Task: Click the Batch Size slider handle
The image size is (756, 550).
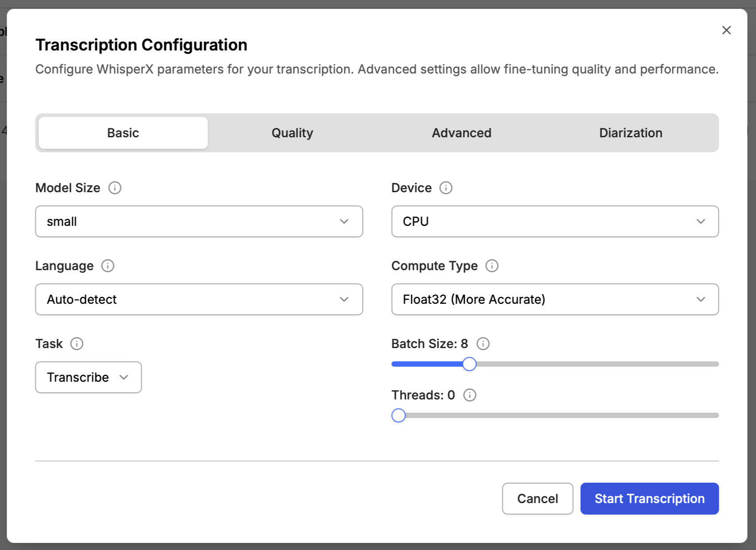Action: click(x=469, y=364)
